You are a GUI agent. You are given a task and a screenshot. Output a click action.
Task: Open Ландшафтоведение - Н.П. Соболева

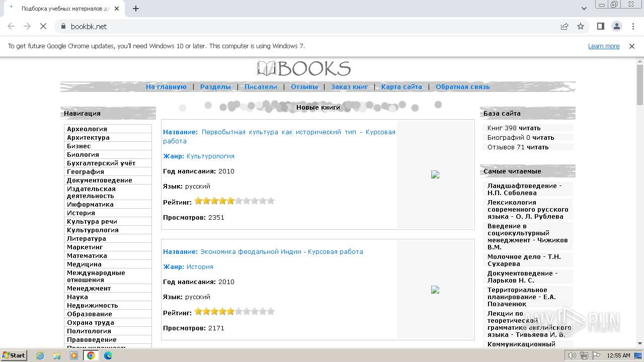coord(525,189)
